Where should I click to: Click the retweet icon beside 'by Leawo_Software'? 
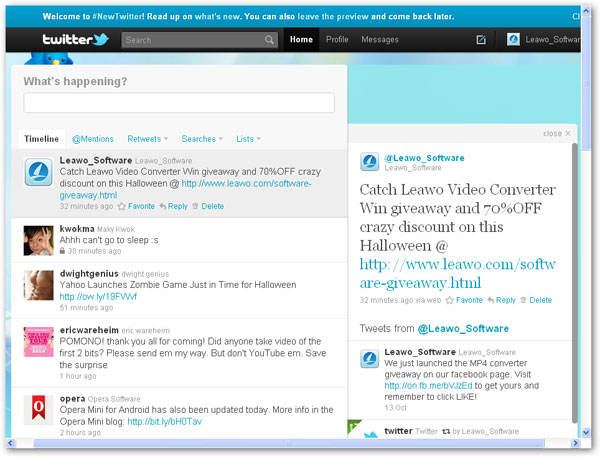446,431
